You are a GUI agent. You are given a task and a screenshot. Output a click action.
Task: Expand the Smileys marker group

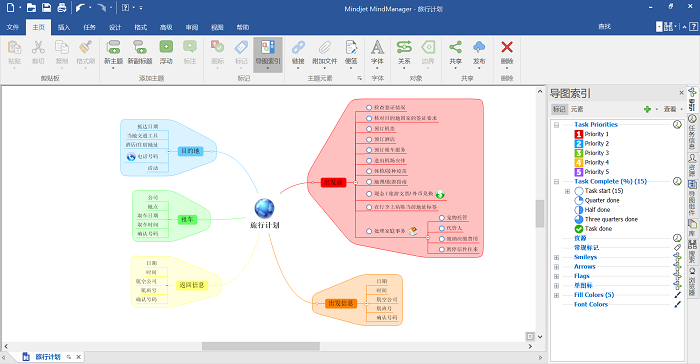(x=557, y=257)
